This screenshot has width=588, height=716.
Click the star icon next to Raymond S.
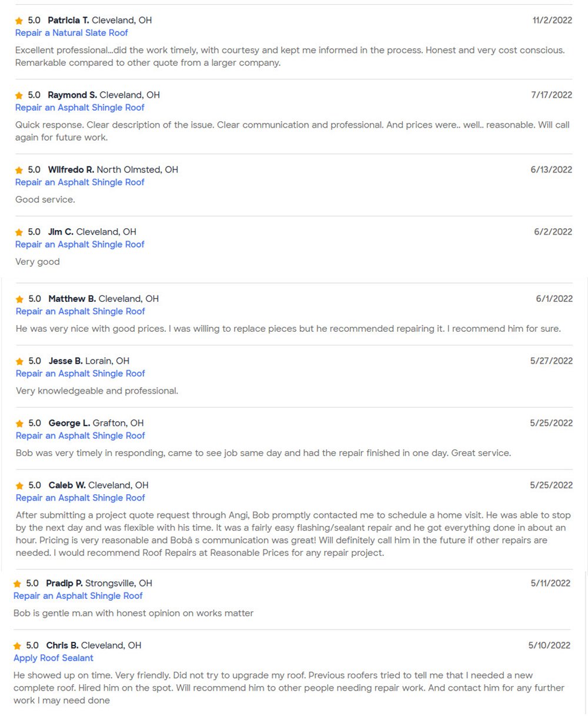click(x=19, y=95)
